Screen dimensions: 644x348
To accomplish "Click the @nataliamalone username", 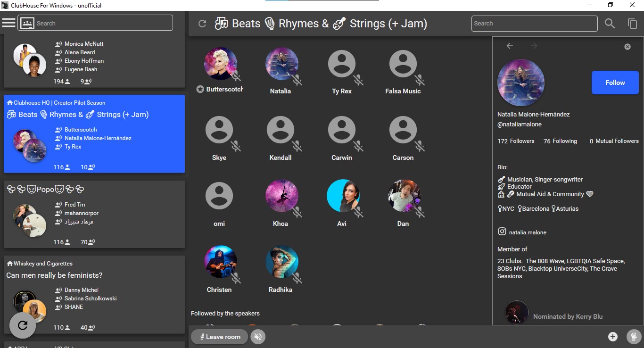I will (x=520, y=124).
